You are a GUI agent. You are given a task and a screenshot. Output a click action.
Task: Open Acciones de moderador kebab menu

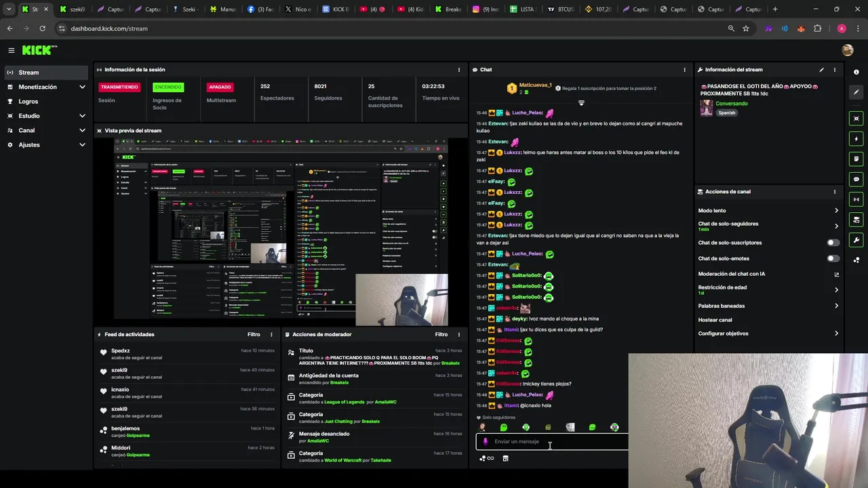coord(459,334)
